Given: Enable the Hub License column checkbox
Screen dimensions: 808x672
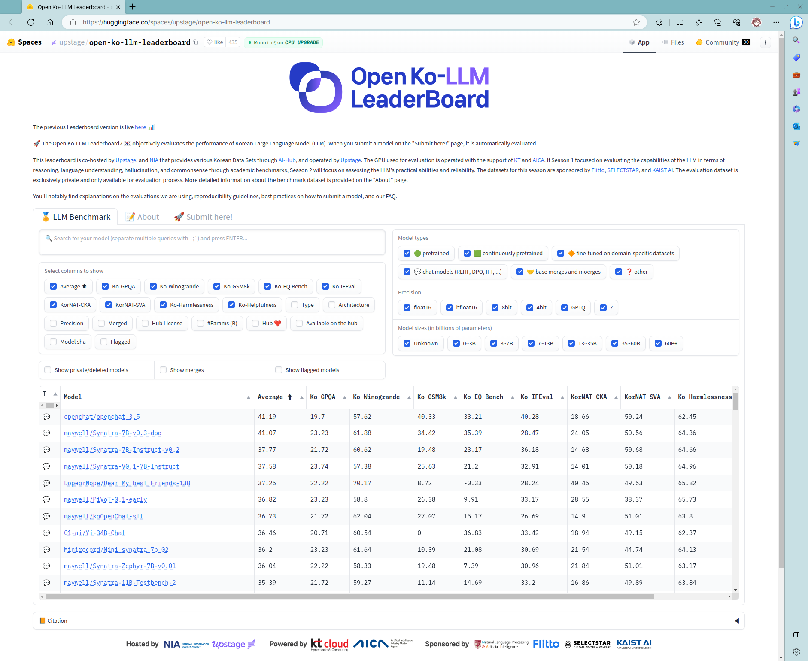Looking at the screenshot, I should pyautogui.click(x=145, y=323).
